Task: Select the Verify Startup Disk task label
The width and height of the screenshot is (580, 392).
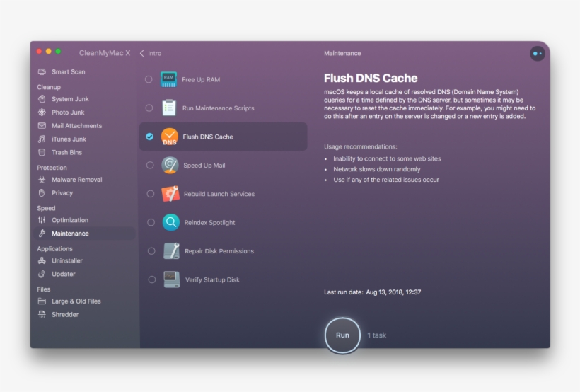Action: click(x=212, y=279)
